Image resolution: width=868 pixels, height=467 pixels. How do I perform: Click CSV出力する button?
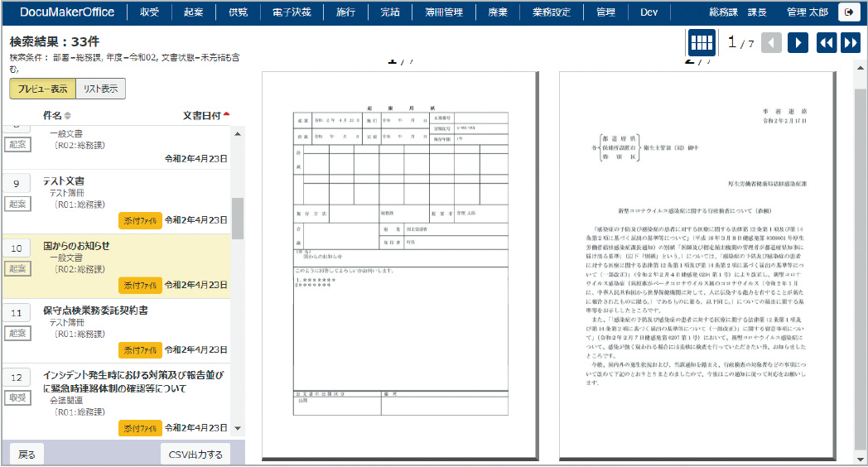pos(195,455)
